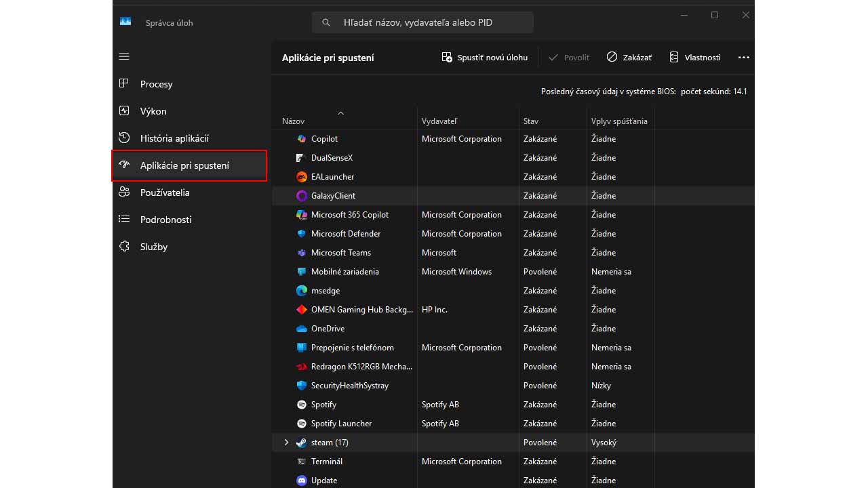This screenshot has height=488, width=868.
Task: Select the Microsoft Teams row name
Action: click(x=341, y=253)
